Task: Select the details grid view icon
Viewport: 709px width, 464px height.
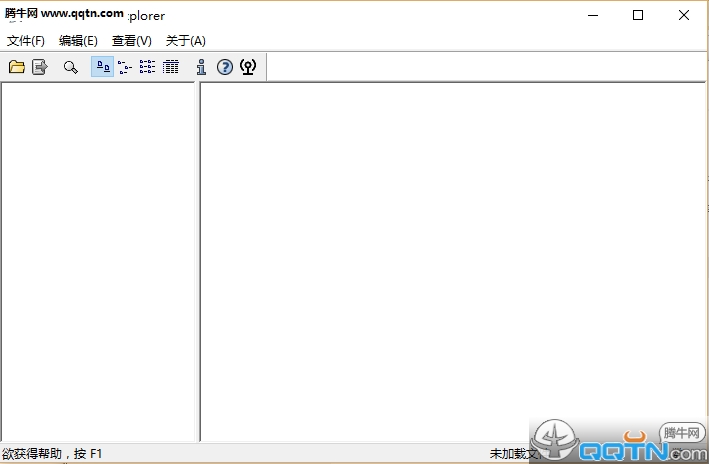Action: [171, 67]
